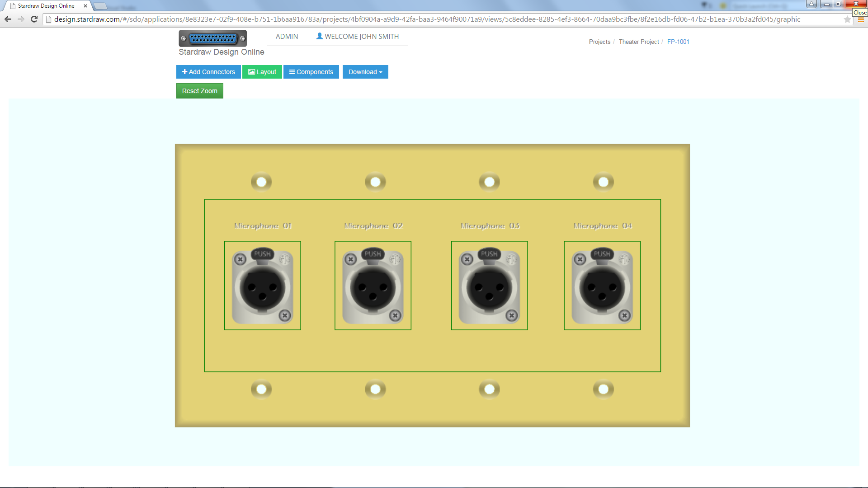Expand the Download dropdown

pyautogui.click(x=365, y=72)
